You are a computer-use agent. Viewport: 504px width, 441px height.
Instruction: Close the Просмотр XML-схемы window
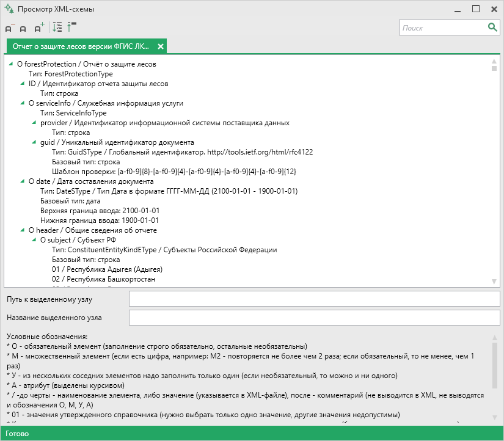[494, 9]
